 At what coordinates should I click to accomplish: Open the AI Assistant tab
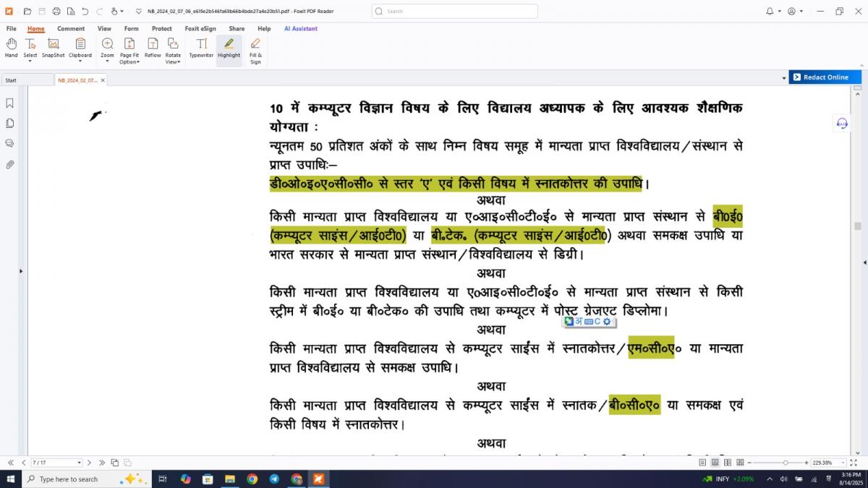pyautogui.click(x=300, y=29)
